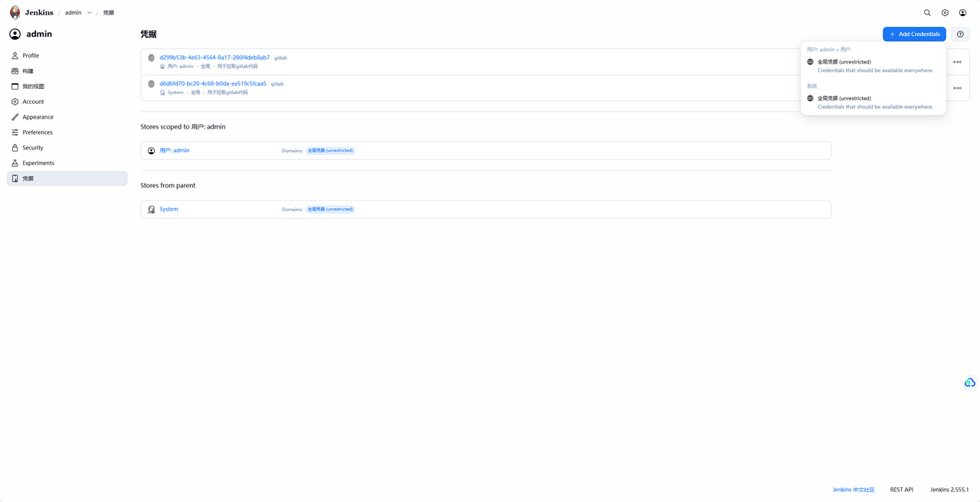The height and width of the screenshot is (502, 980).
Task: Click the Experiments flask icon in sidebar
Action: 15,163
